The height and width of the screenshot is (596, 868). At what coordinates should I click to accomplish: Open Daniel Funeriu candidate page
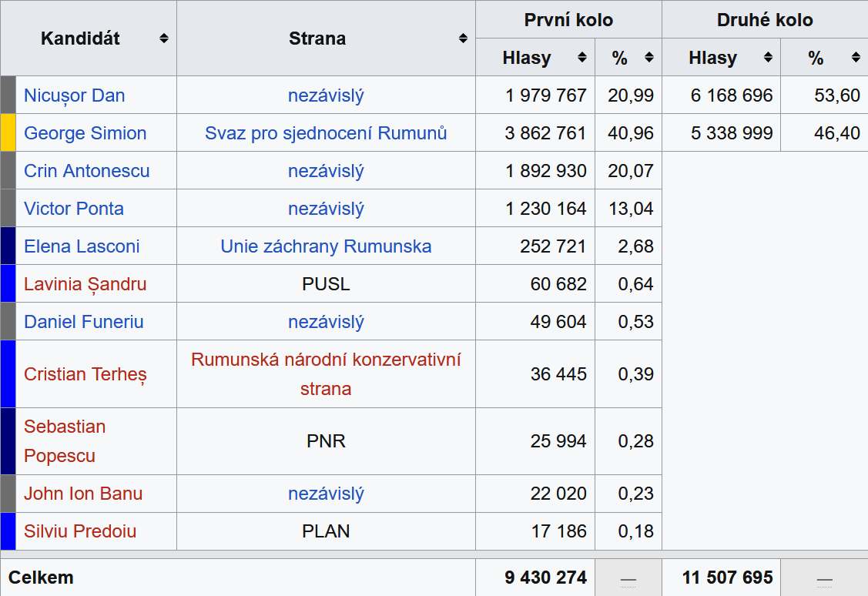[84, 322]
